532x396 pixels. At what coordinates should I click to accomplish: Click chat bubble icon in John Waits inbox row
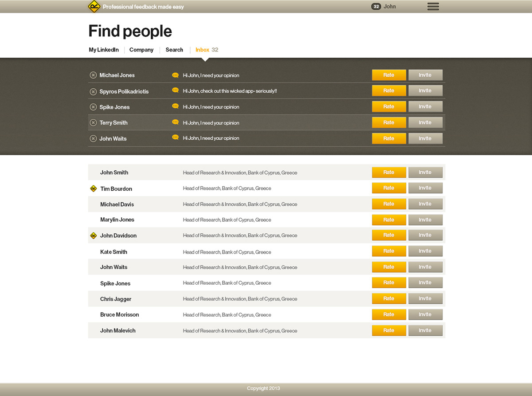tap(175, 138)
